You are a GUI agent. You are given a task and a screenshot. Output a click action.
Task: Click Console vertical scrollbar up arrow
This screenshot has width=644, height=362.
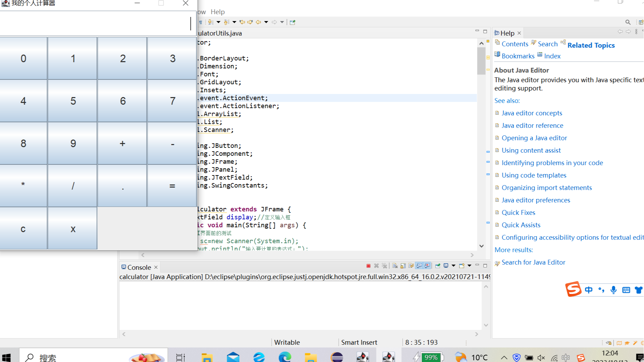(486, 287)
